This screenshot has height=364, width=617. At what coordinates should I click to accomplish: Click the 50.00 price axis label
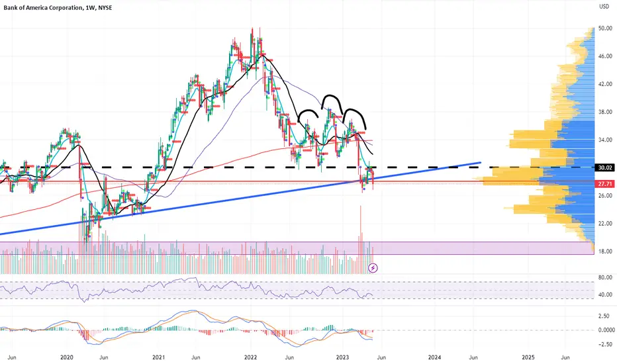[x=605, y=28]
